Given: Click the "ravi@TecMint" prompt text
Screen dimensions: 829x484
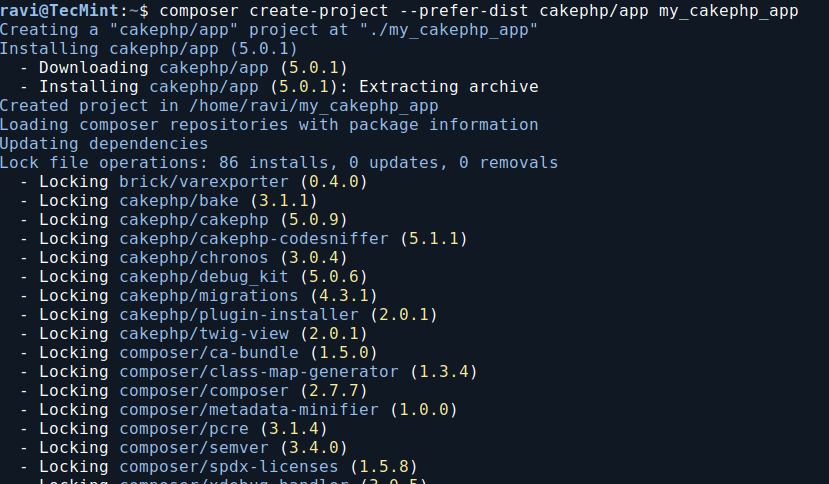Looking at the screenshot, I should tap(59, 11).
